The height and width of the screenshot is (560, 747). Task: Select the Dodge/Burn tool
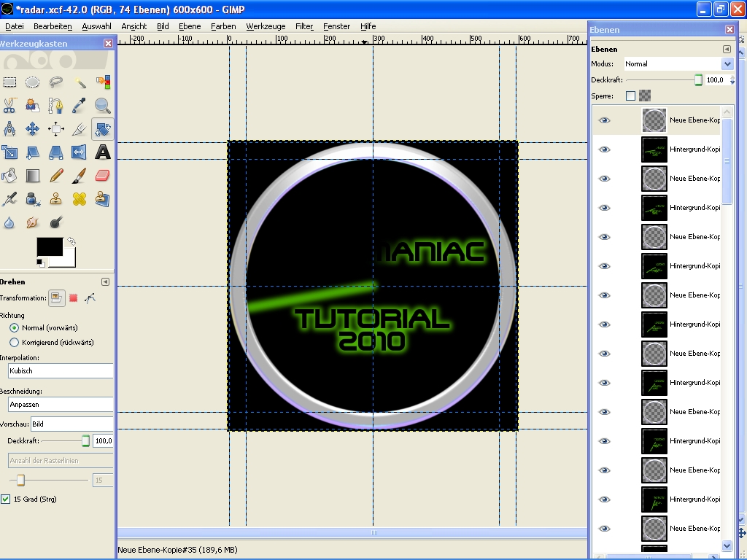coord(55,222)
